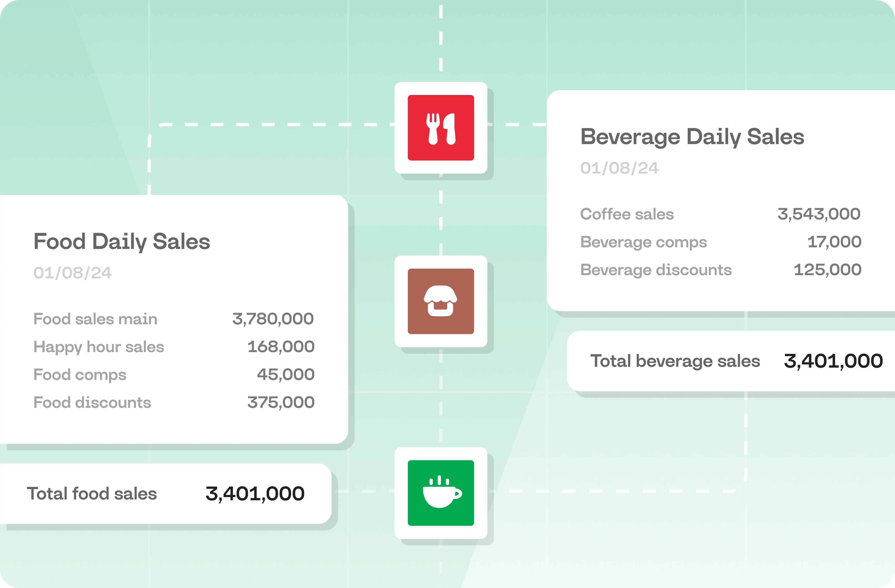Click the Beverage comps label

(x=644, y=242)
